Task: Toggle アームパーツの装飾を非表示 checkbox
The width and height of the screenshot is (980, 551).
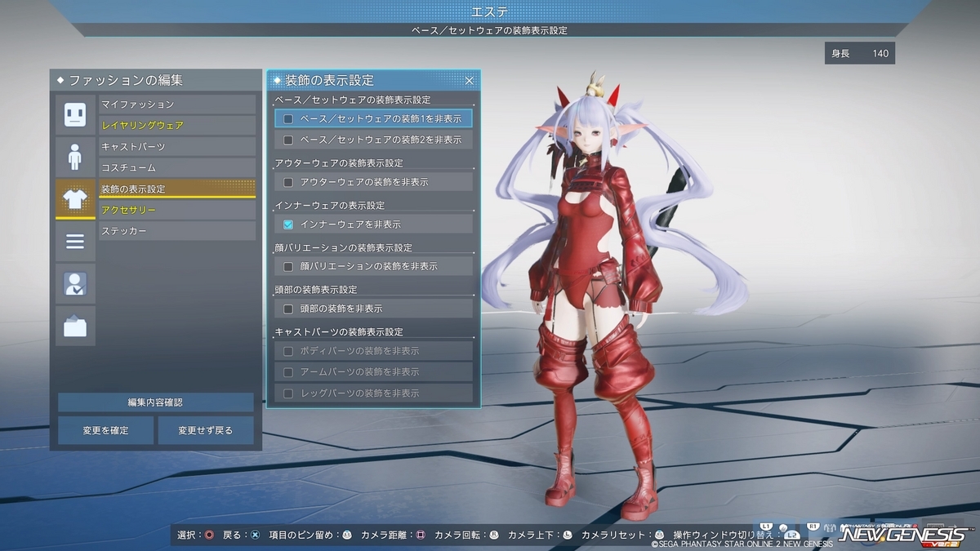Action: click(288, 372)
